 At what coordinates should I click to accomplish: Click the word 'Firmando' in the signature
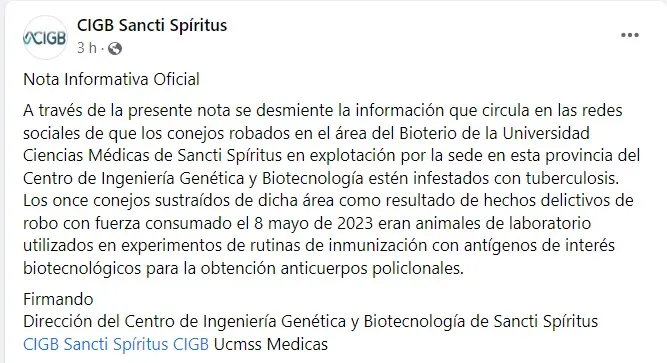pyautogui.click(x=58, y=299)
